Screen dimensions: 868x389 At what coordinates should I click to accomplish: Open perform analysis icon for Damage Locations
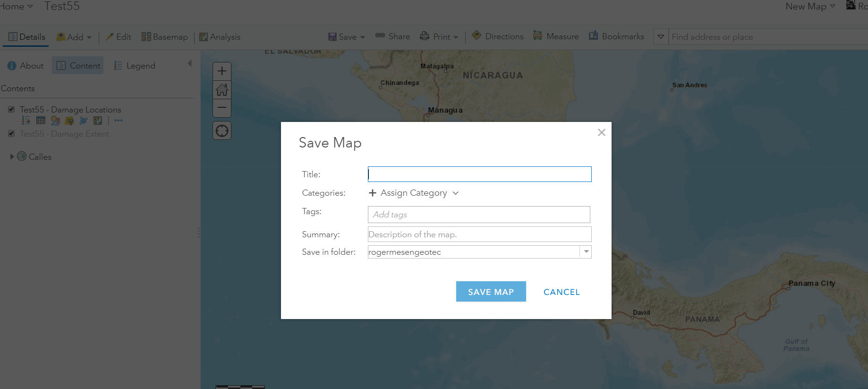coord(98,121)
